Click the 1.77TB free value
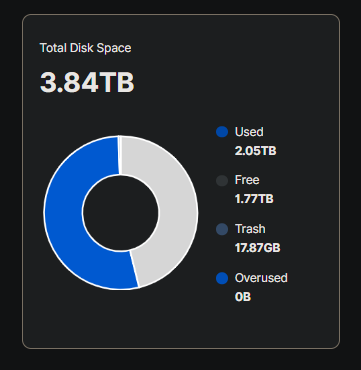 (x=254, y=199)
